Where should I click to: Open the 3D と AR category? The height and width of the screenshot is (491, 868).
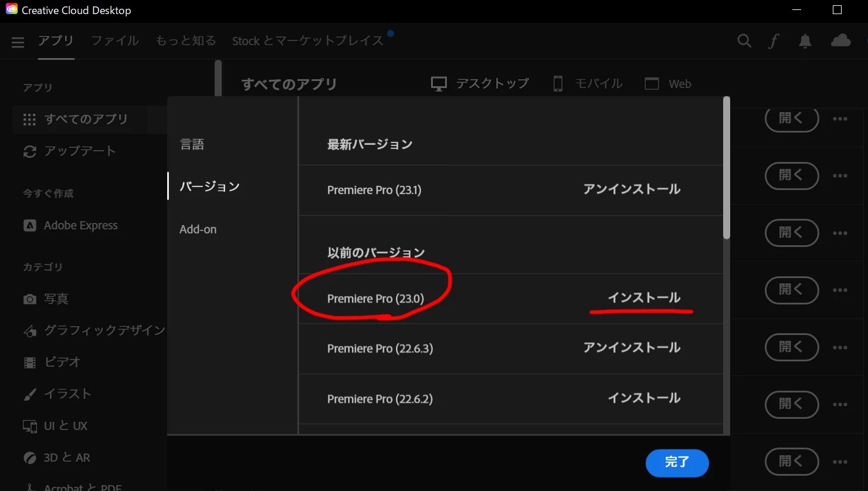(67, 458)
